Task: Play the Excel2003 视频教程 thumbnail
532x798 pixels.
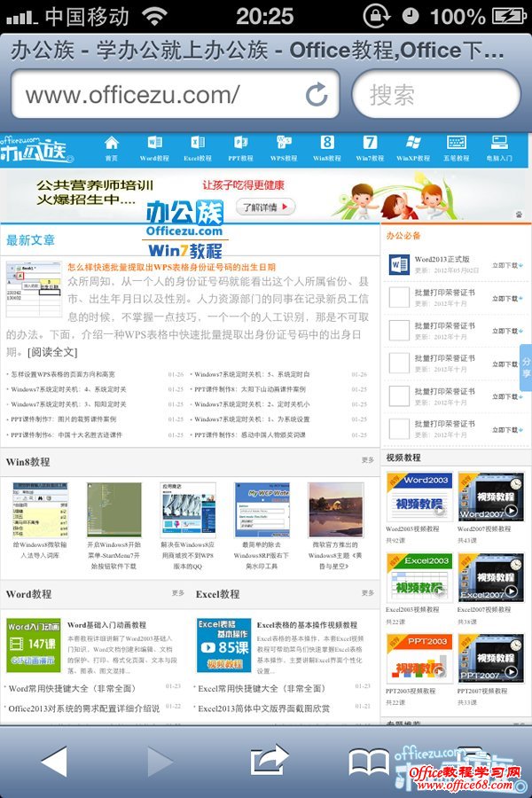Action: [x=419, y=577]
